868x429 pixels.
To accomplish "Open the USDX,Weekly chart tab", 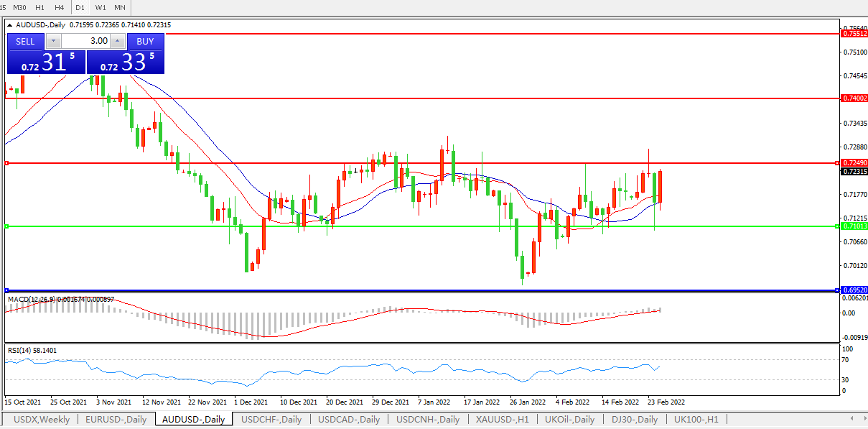I will 42,420.
